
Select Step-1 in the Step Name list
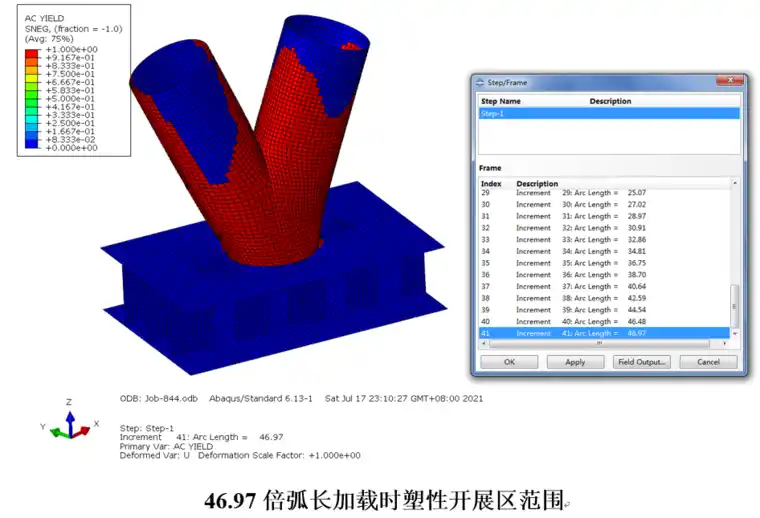pyautogui.click(x=609, y=113)
